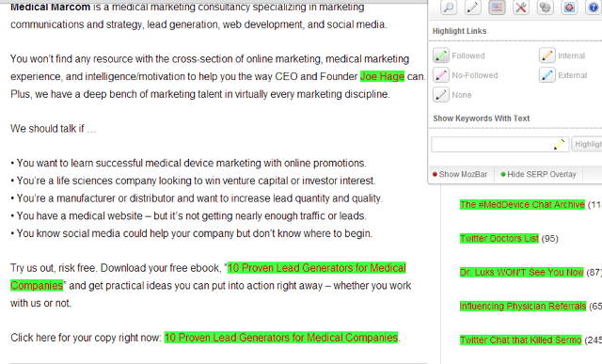Select the pencil highlight tool icon

coord(472,8)
